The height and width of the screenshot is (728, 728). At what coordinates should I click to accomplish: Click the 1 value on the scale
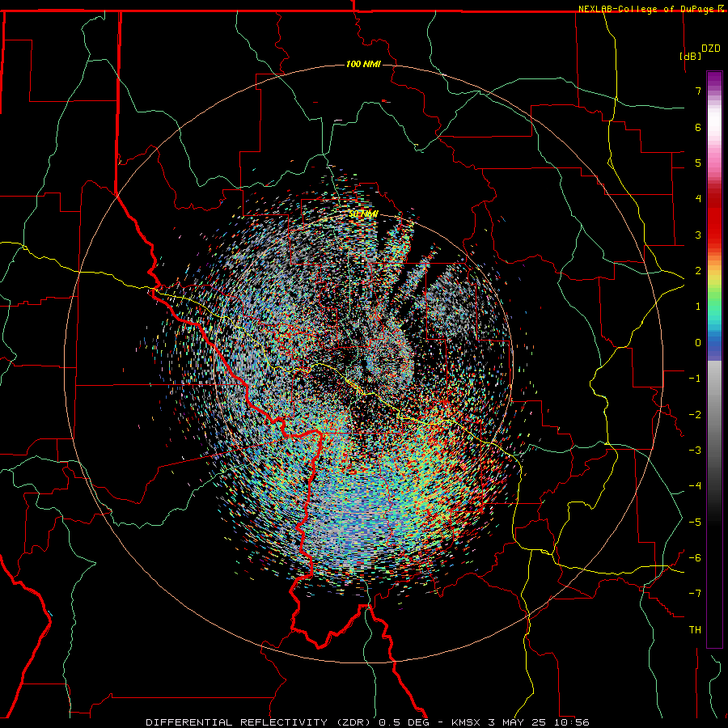pyautogui.click(x=698, y=307)
